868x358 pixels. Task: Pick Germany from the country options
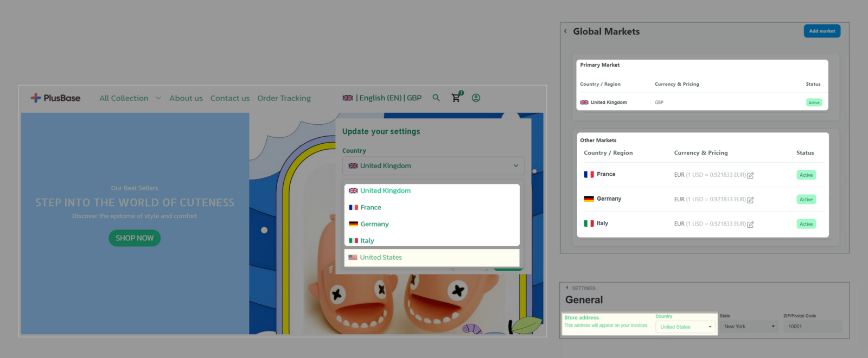pos(374,224)
